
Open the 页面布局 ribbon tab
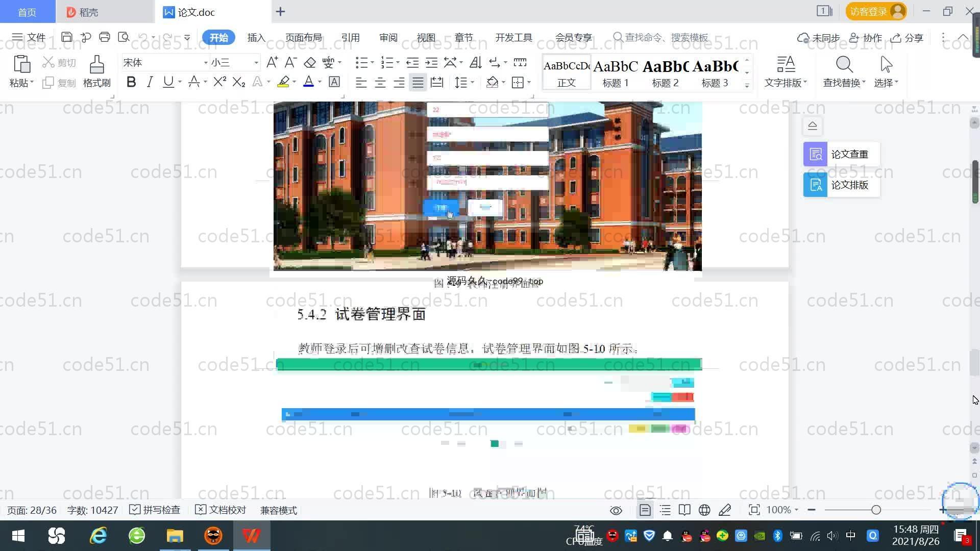(303, 37)
